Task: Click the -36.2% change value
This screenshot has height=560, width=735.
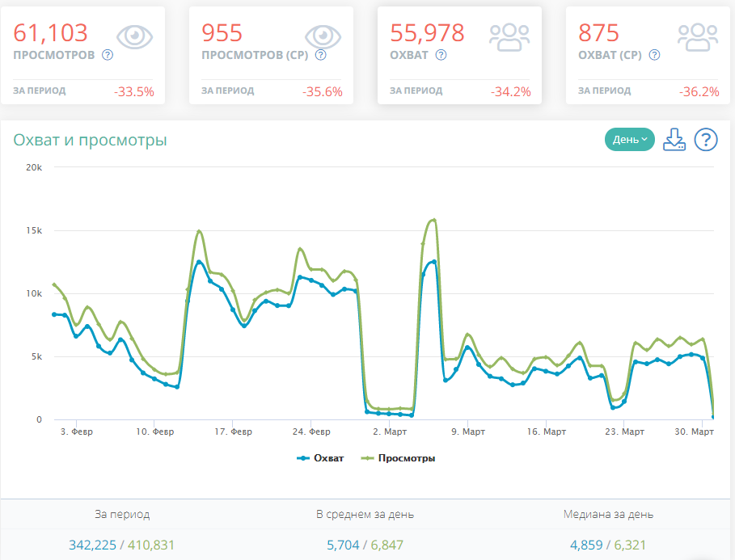Action: coord(699,91)
